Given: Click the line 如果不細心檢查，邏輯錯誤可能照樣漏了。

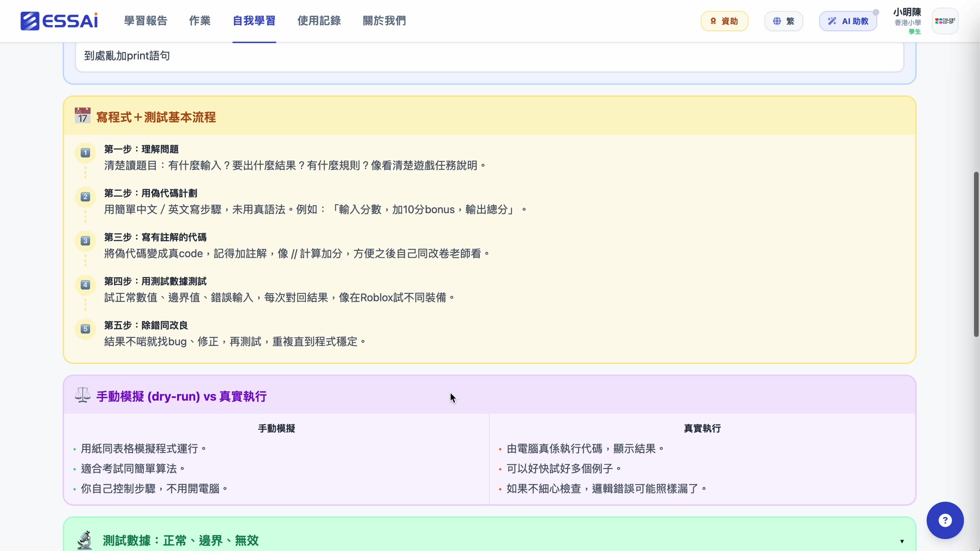Looking at the screenshot, I should tap(606, 488).
